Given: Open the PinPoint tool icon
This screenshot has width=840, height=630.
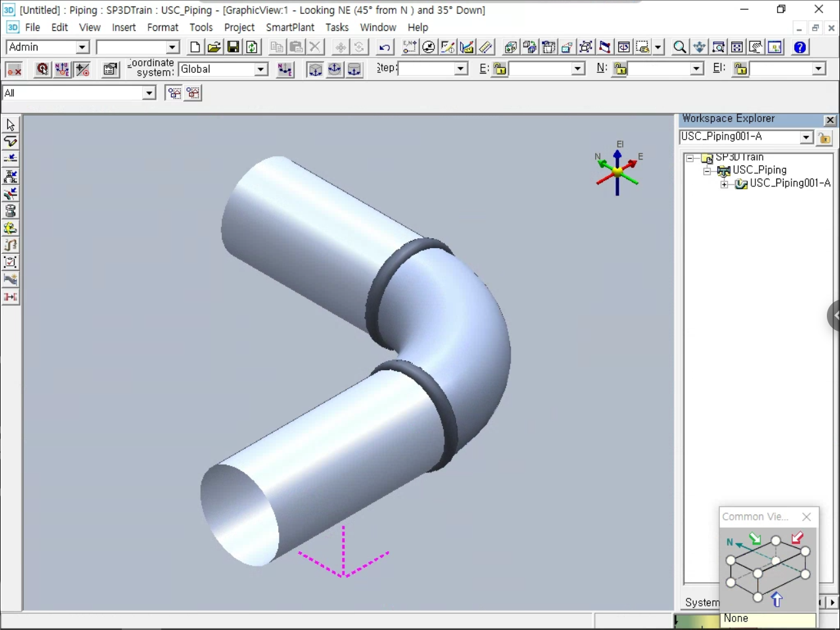Looking at the screenshot, I should click(409, 47).
